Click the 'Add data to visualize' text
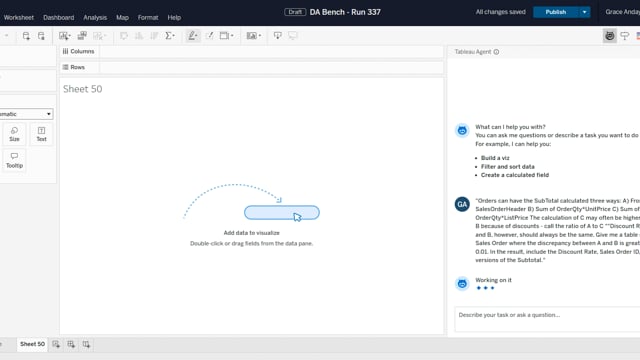This screenshot has height=360, width=640. tap(251, 233)
